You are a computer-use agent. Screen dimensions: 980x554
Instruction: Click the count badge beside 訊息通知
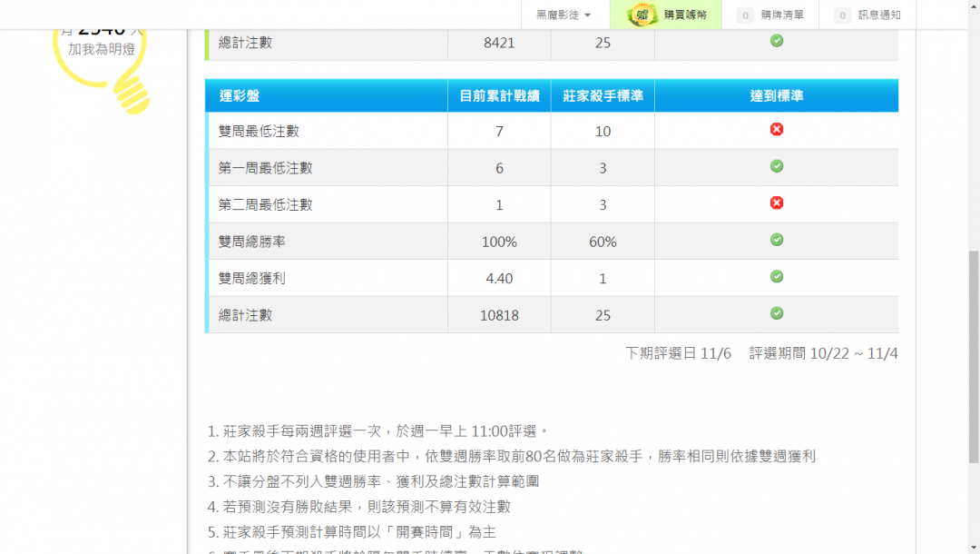[842, 15]
